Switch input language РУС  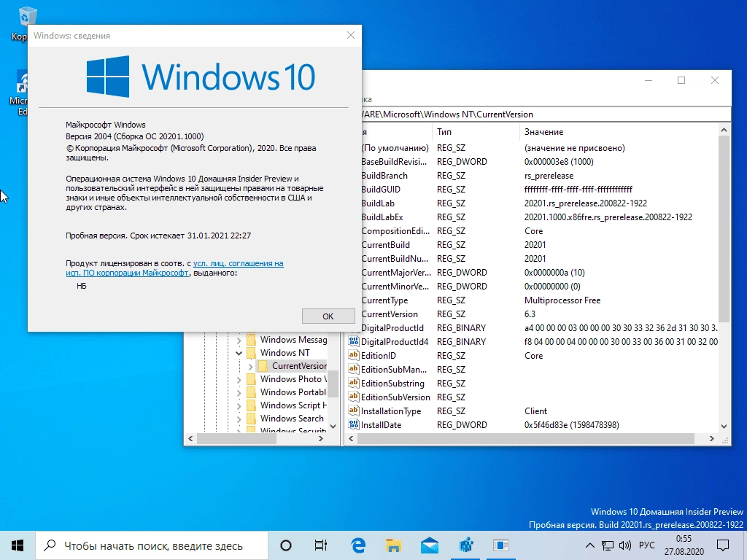pyautogui.click(x=646, y=545)
